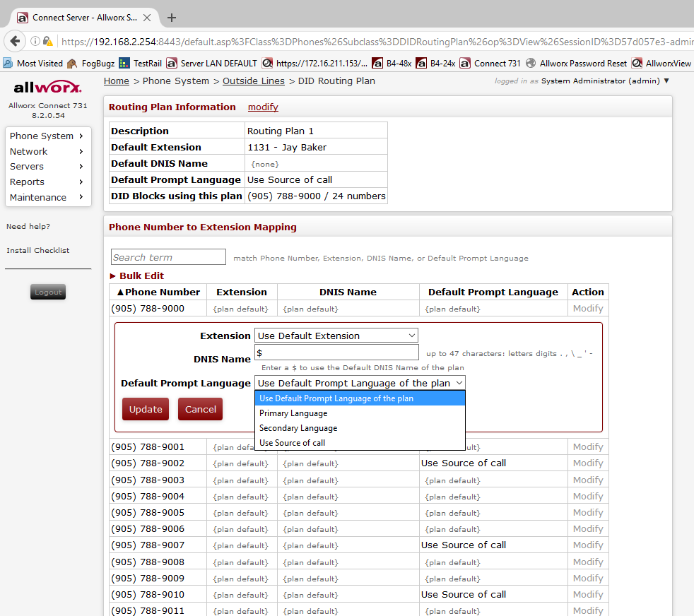Open the Need help? link
The height and width of the screenshot is (616, 694).
pos(28,227)
